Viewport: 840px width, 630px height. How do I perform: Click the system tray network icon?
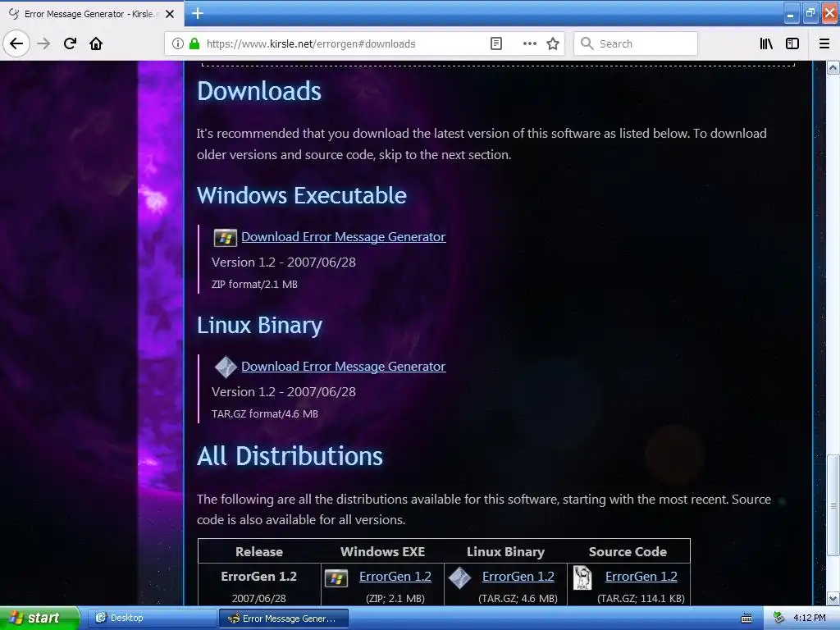[778, 618]
